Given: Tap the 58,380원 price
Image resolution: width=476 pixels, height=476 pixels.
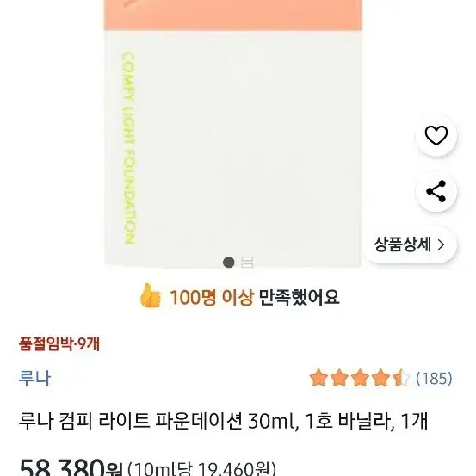Looking at the screenshot, I should click(x=71, y=467).
